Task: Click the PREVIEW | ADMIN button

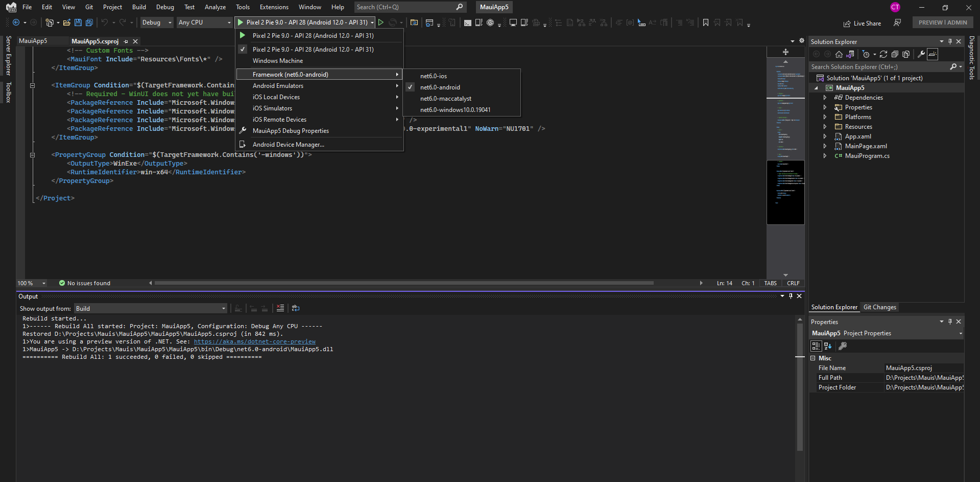Action: [x=943, y=22]
